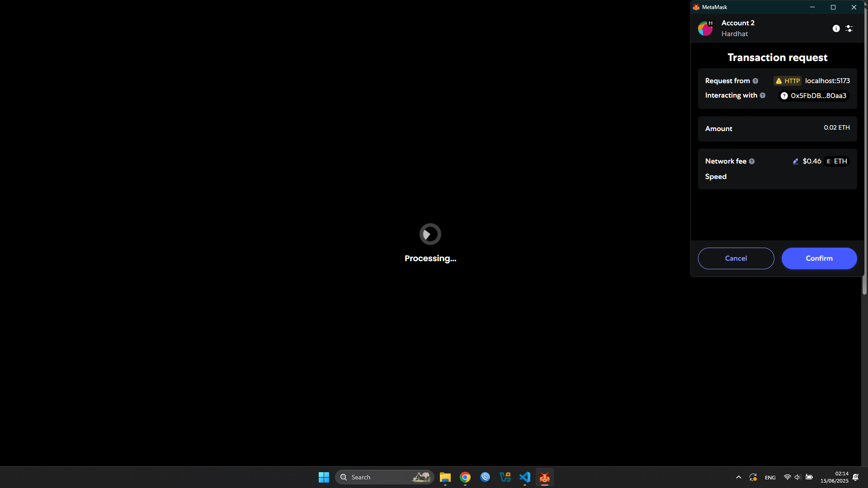
Task: Click HTTP warning badge
Action: coord(787,81)
